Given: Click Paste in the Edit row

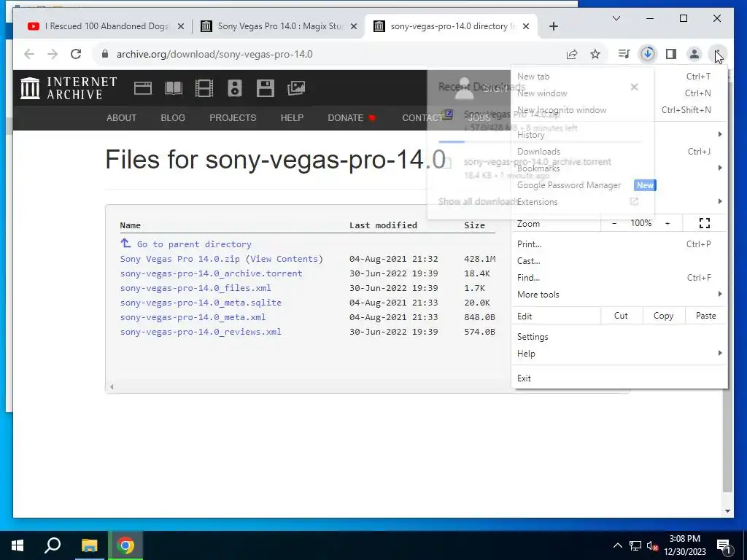Looking at the screenshot, I should tap(705, 316).
